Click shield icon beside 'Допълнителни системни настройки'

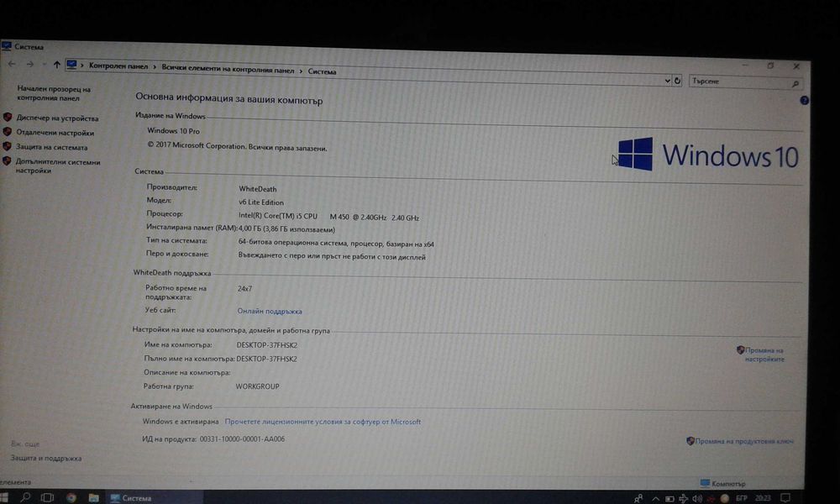coord(7,160)
